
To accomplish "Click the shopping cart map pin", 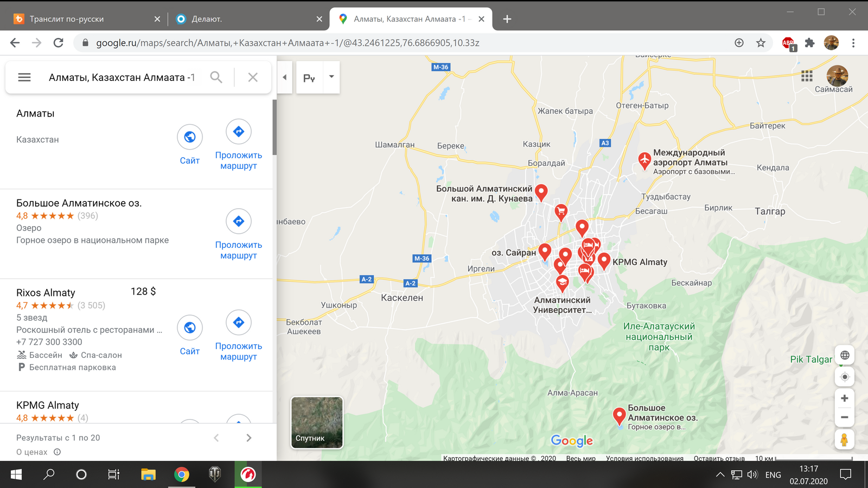I will point(561,211).
